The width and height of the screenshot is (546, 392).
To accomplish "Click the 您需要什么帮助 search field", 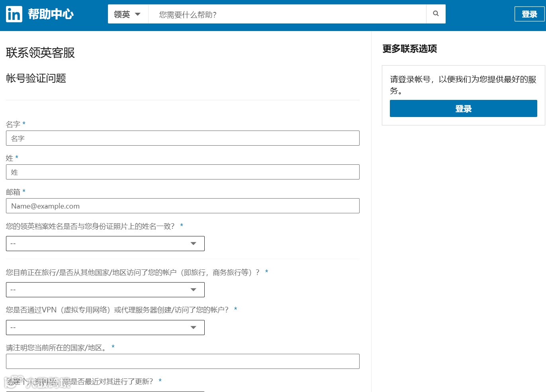I will pyautogui.click(x=287, y=14).
